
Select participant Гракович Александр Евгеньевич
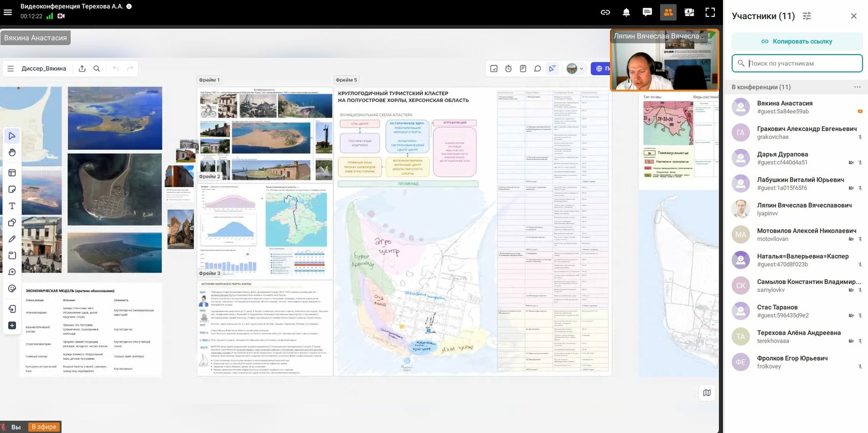coord(797,132)
